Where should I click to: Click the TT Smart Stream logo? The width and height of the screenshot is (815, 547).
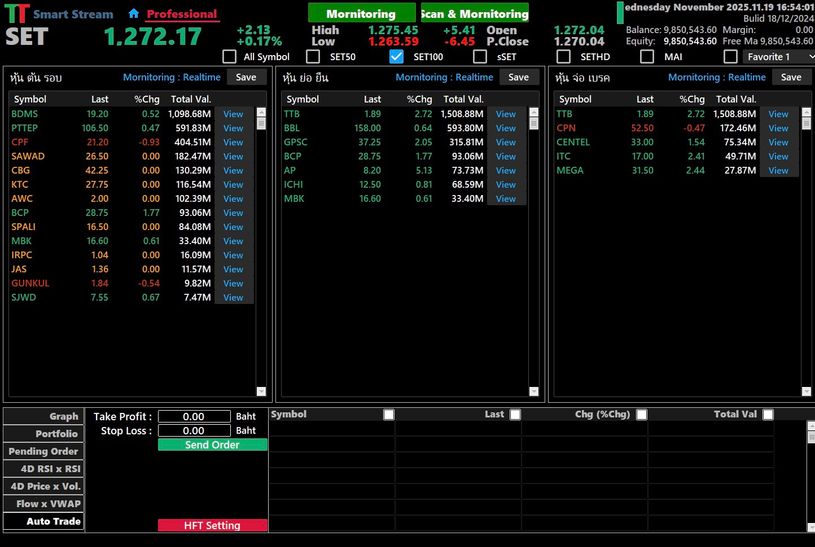(x=15, y=14)
